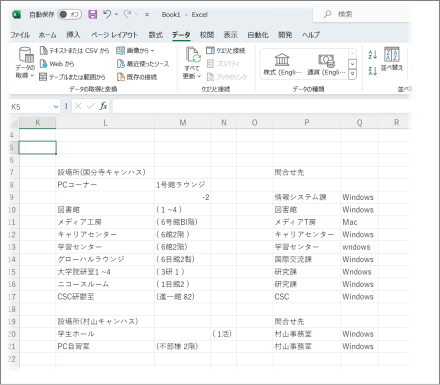
Task: Expand the data types gallery
Action: [352, 74]
